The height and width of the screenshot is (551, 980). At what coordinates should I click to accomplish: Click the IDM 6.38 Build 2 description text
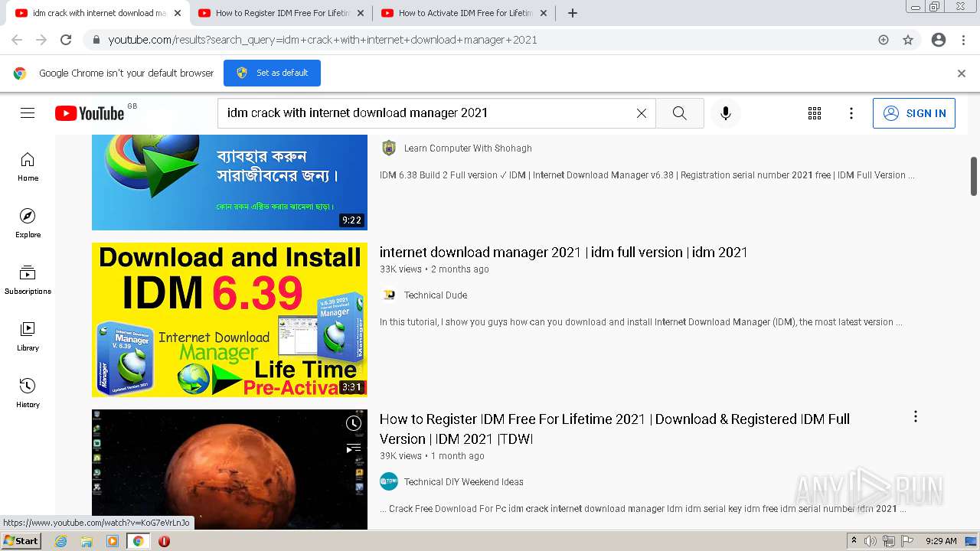647,175
